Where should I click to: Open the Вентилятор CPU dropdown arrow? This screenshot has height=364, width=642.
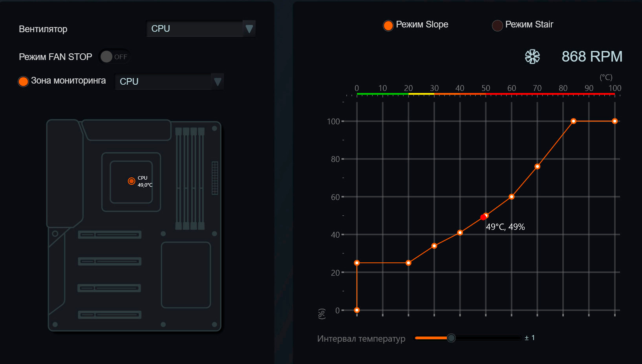pyautogui.click(x=249, y=29)
